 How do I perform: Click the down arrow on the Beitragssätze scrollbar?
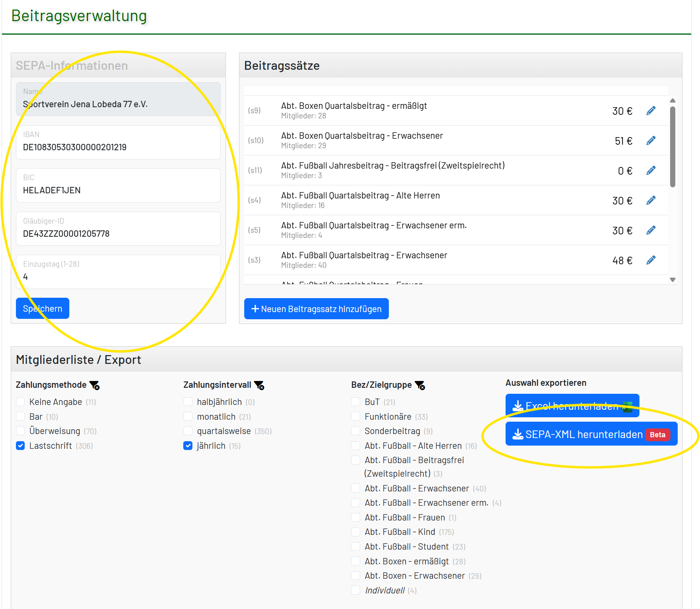click(673, 280)
